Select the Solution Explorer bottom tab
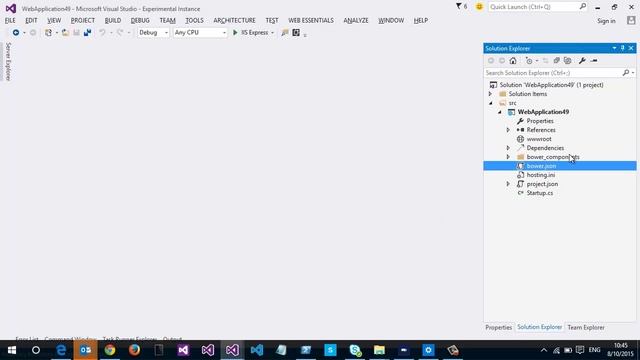640x360 pixels. [x=540, y=327]
